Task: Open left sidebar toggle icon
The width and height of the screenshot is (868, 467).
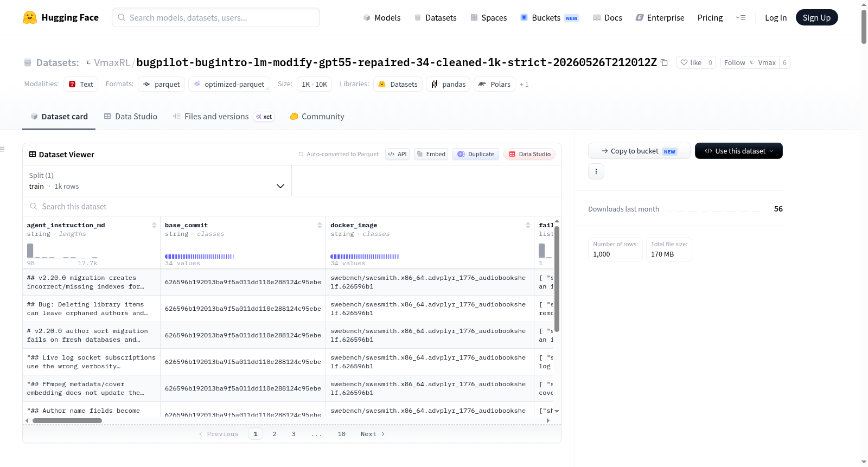Action: pyautogui.click(x=3, y=149)
